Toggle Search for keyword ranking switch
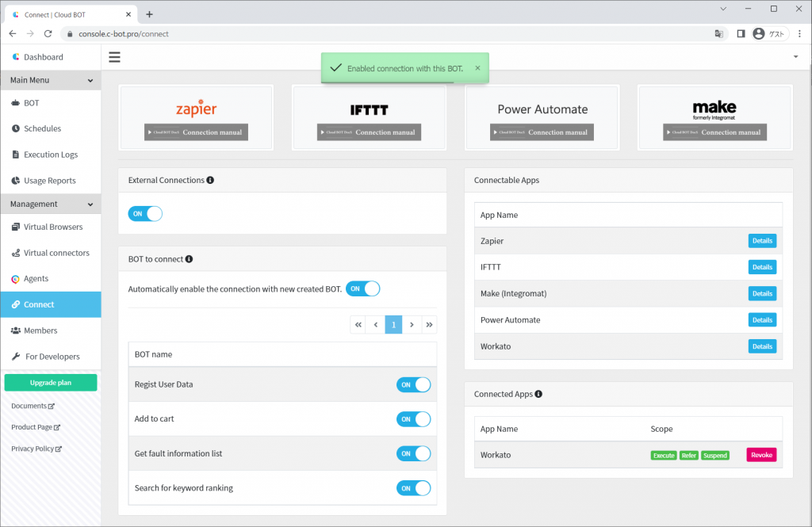 coord(413,488)
